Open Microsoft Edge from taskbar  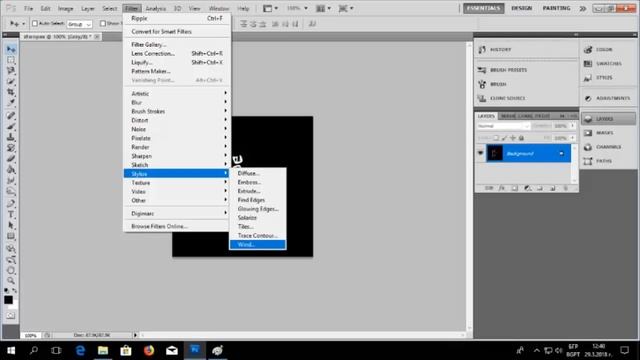[80, 350]
